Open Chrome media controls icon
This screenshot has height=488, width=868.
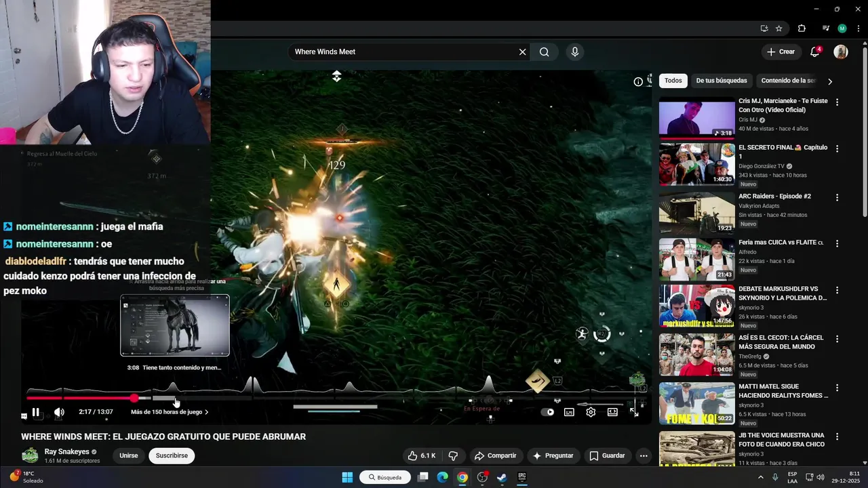(x=825, y=28)
